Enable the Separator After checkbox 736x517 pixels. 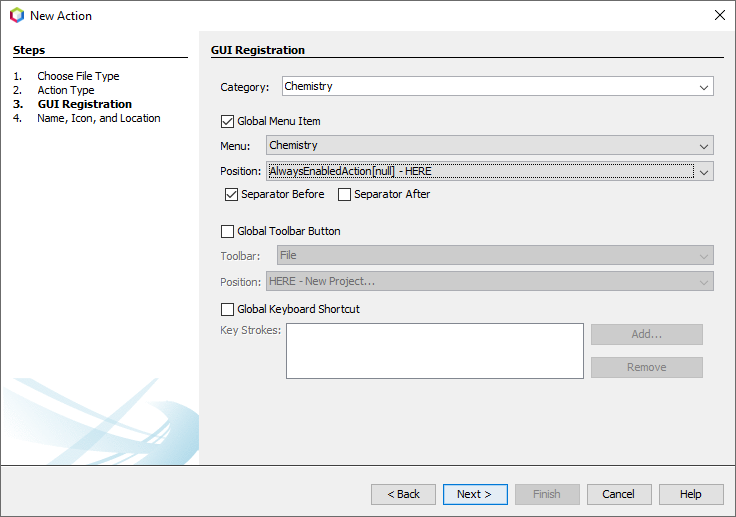tap(345, 194)
